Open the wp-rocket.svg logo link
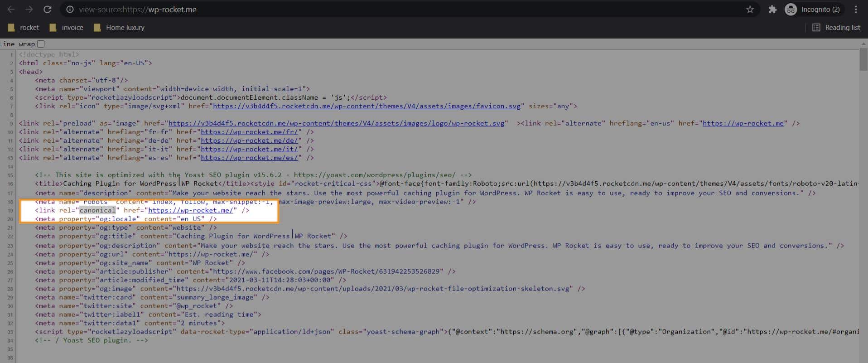The height and width of the screenshot is (363, 868). [336, 123]
